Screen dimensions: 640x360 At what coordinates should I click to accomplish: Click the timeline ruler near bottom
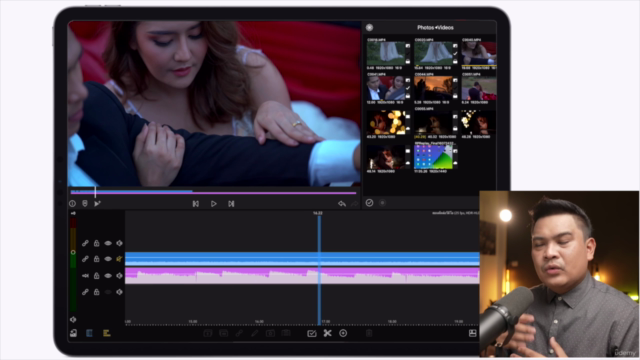click(302, 322)
